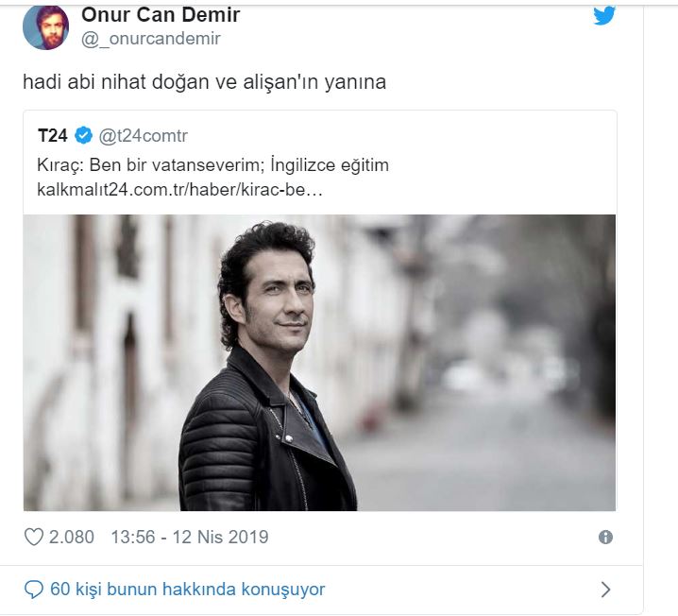Expand conversation with right chevron arrow
Viewport: 678px width, 616px height.
click(x=606, y=590)
